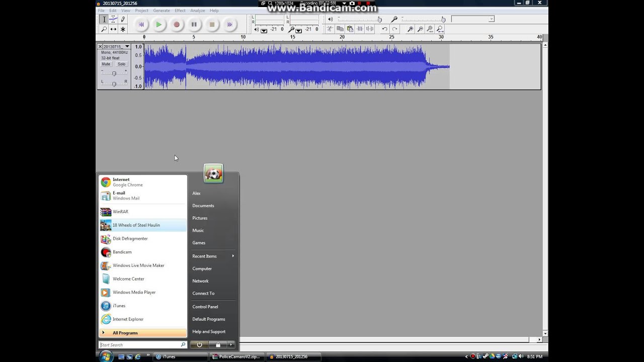Viewport: 644px width, 362px height.
Task: Open Help and Support
Action: tap(209, 332)
